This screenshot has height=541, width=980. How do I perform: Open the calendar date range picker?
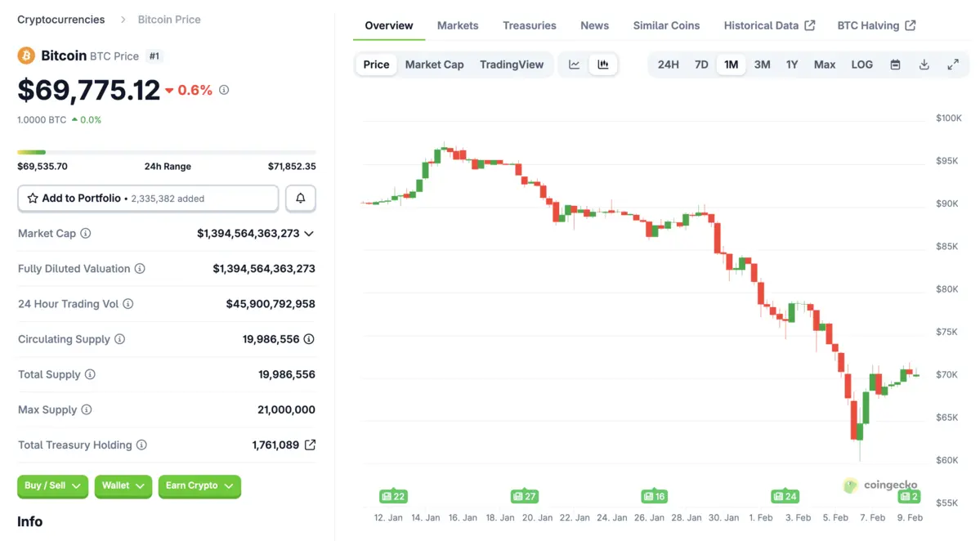pos(895,65)
